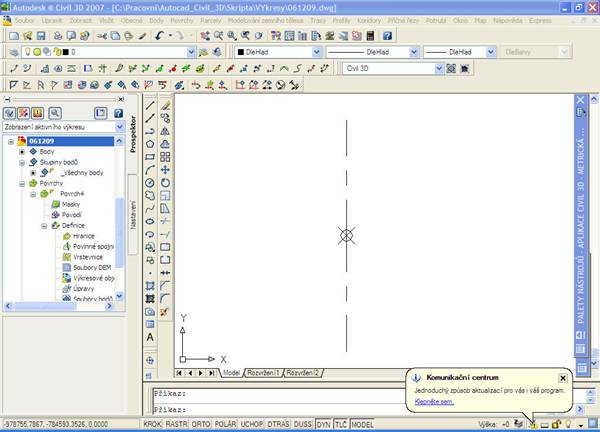Viewport: 600px width, 432px height.
Task: Select the Arc draw tool
Action: click(150, 170)
